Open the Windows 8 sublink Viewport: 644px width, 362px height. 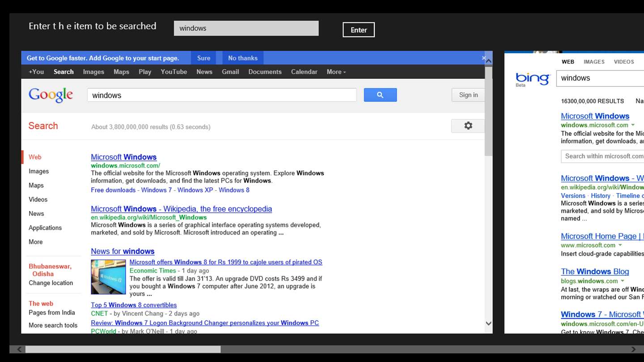coord(234,190)
